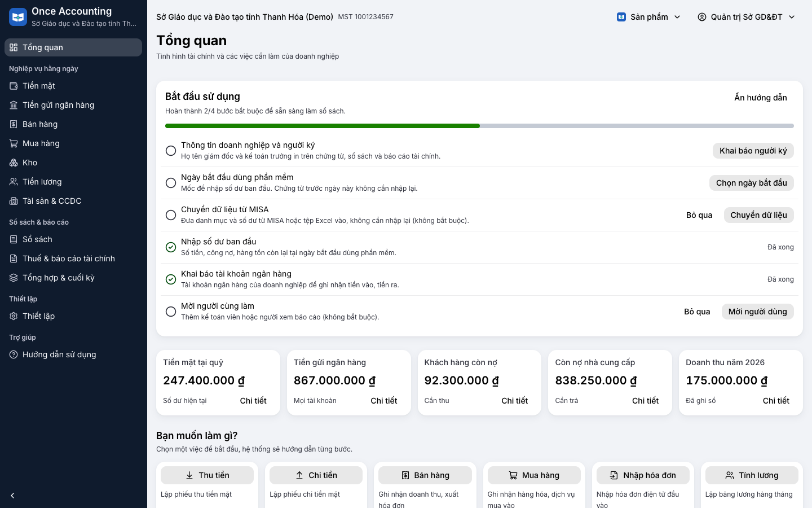The height and width of the screenshot is (508, 812).
Task: Open Chi tiết for Doanh thu năm 2026
Action: 776,401
